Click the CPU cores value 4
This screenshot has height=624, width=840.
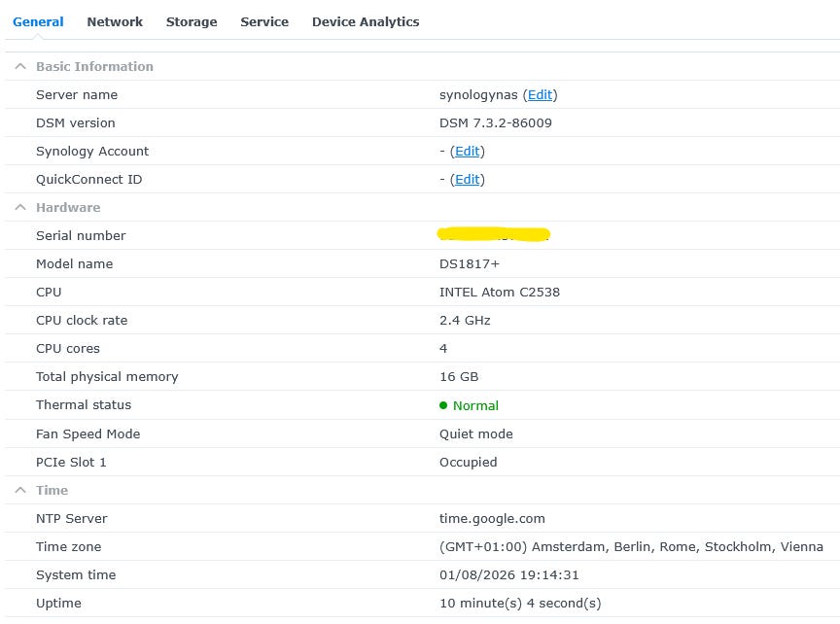point(443,349)
